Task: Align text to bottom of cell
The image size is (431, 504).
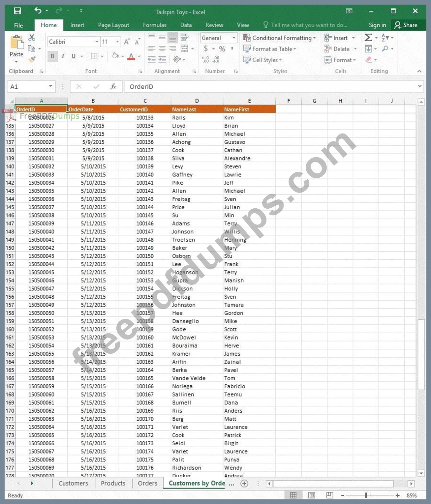Action: [x=172, y=38]
